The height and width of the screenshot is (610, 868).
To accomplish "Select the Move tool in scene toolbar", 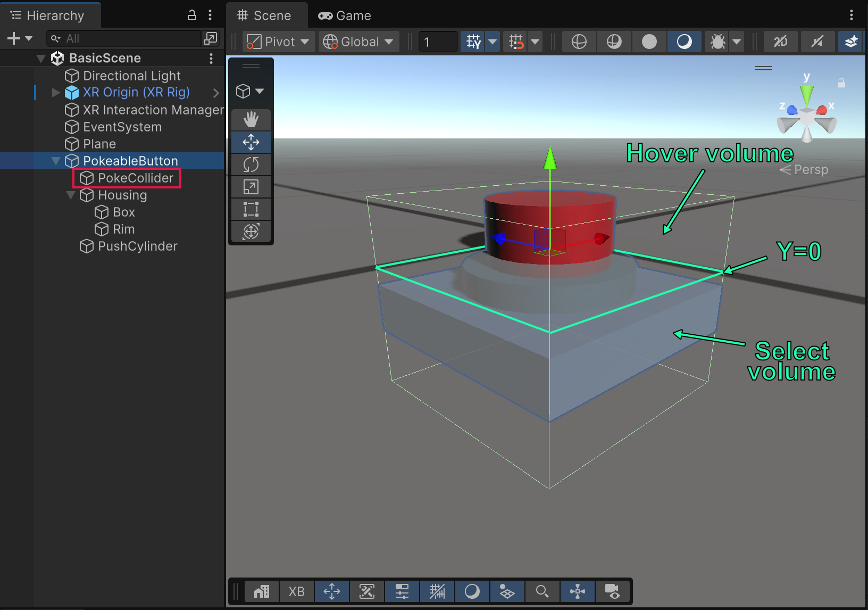I will pyautogui.click(x=251, y=142).
